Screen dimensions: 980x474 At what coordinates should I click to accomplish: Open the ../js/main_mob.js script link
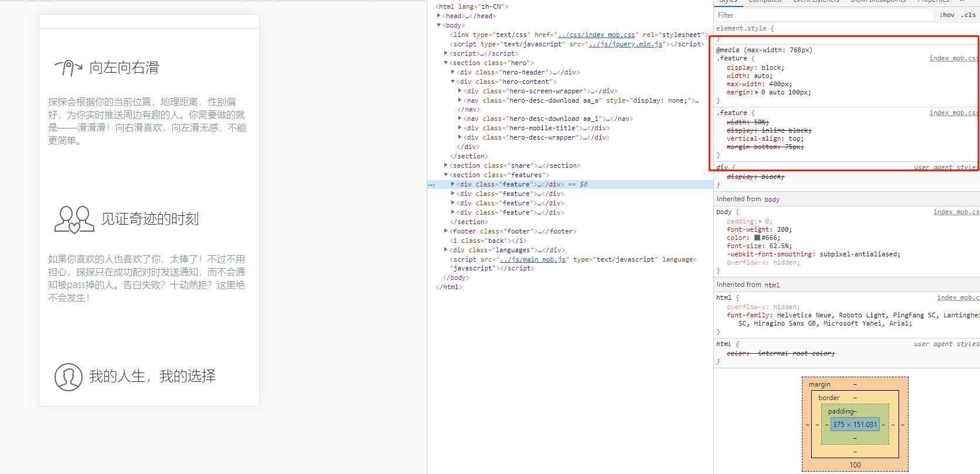(x=531, y=259)
